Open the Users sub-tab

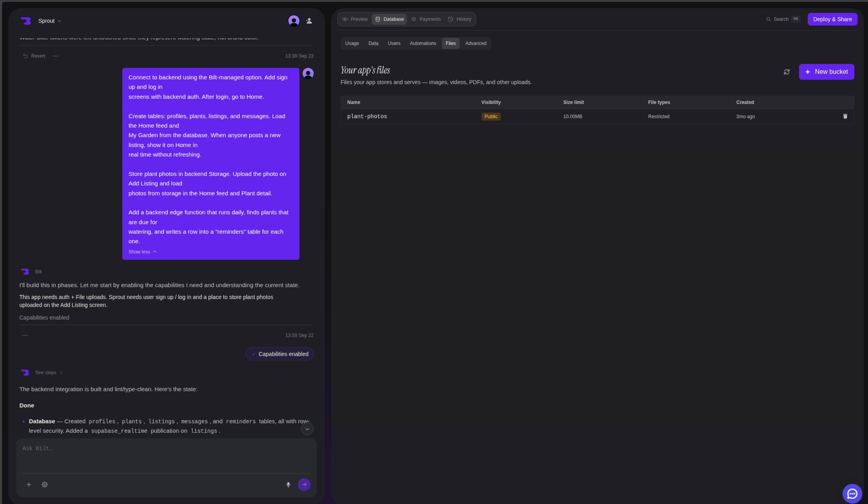[x=394, y=43]
